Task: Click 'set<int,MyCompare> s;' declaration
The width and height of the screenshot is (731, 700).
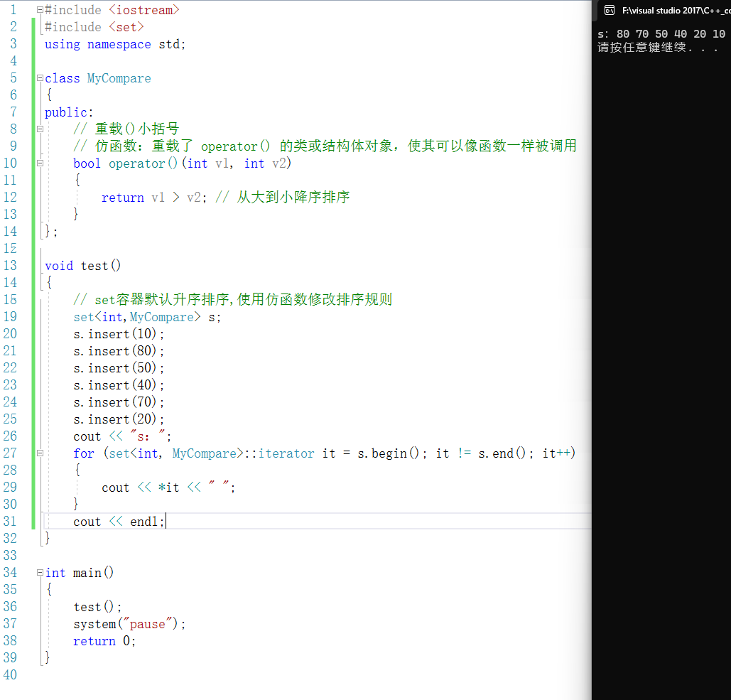Action: point(147,317)
